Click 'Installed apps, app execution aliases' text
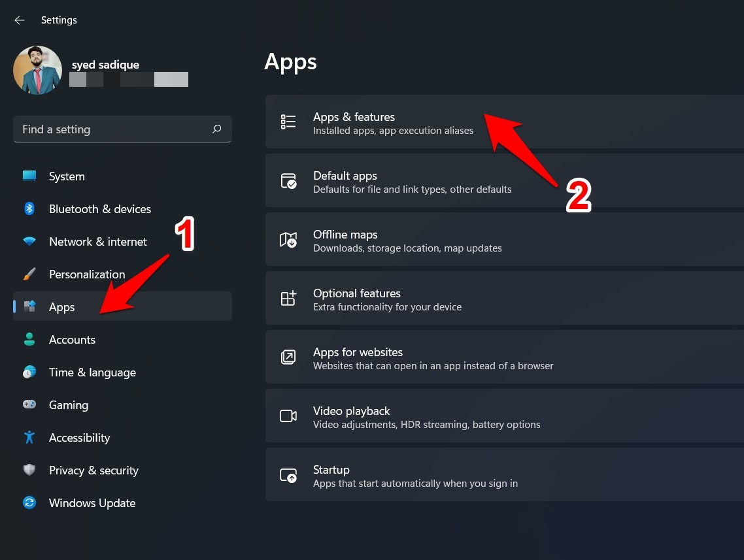Image resolution: width=744 pixels, height=560 pixels. coord(393,131)
